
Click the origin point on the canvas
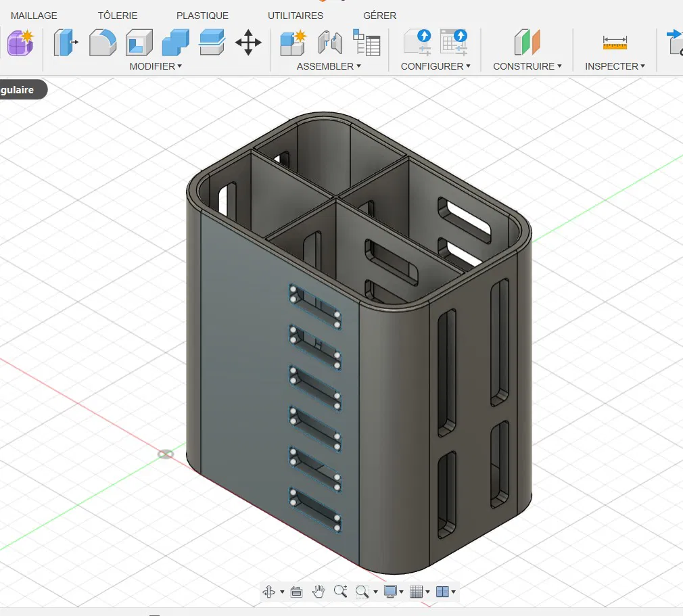[166, 454]
